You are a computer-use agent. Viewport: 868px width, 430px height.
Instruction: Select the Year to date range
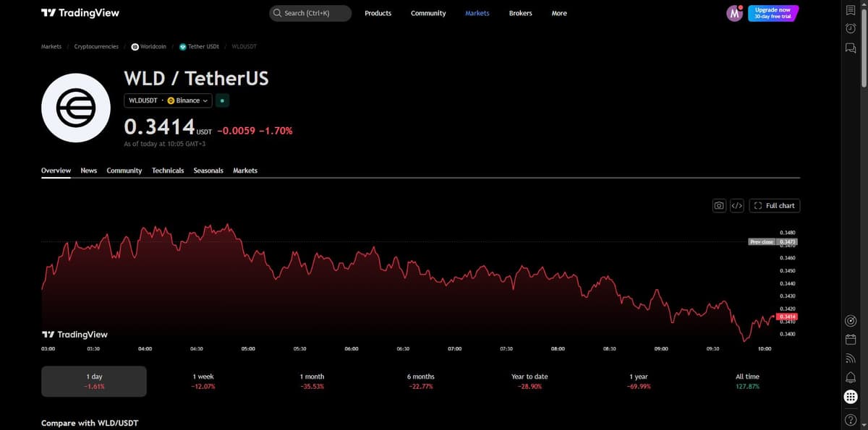[x=529, y=381]
